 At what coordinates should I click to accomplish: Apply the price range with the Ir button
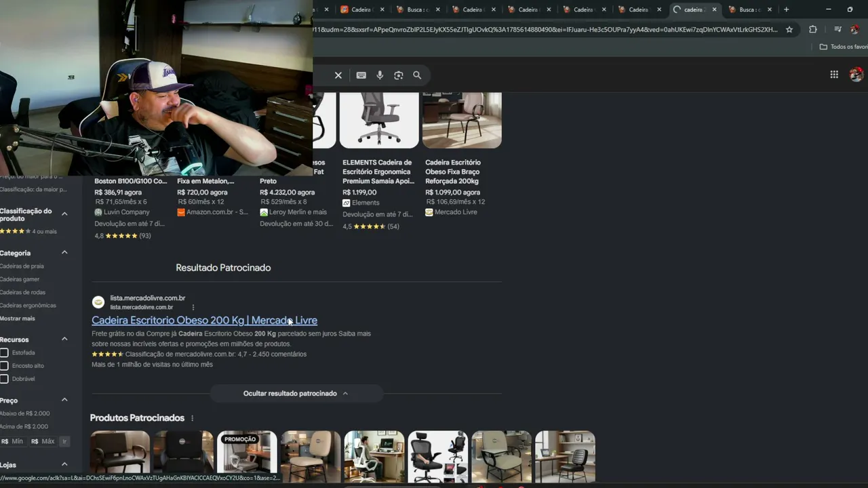[x=64, y=441]
